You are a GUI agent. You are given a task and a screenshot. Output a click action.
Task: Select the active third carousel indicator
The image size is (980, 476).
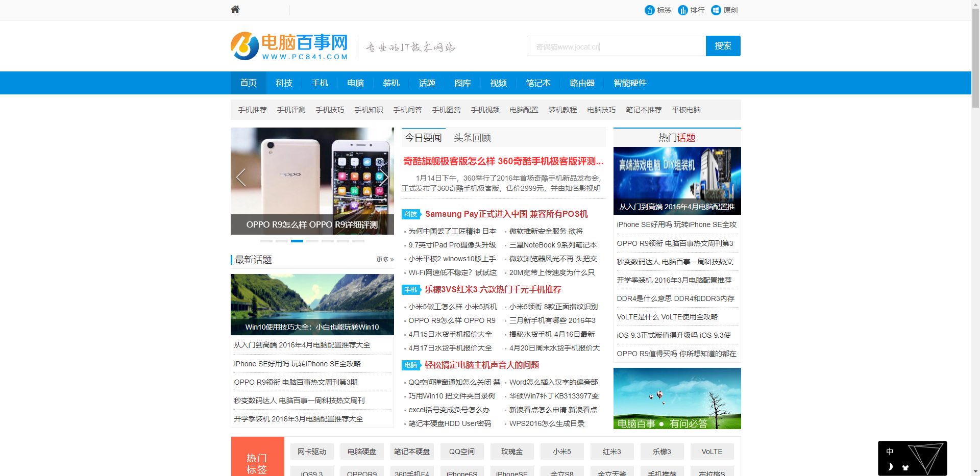(x=297, y=241)
